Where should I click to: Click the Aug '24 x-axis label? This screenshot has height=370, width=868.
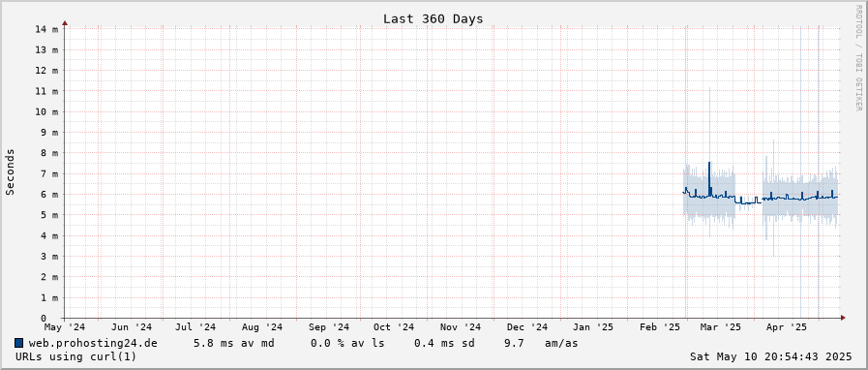click(262, 327)
